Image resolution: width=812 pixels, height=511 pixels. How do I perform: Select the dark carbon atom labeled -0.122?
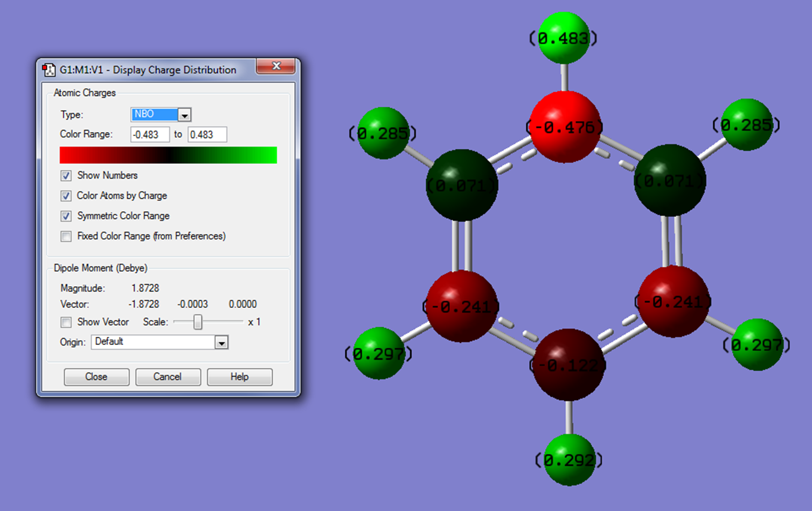(568, 365)
